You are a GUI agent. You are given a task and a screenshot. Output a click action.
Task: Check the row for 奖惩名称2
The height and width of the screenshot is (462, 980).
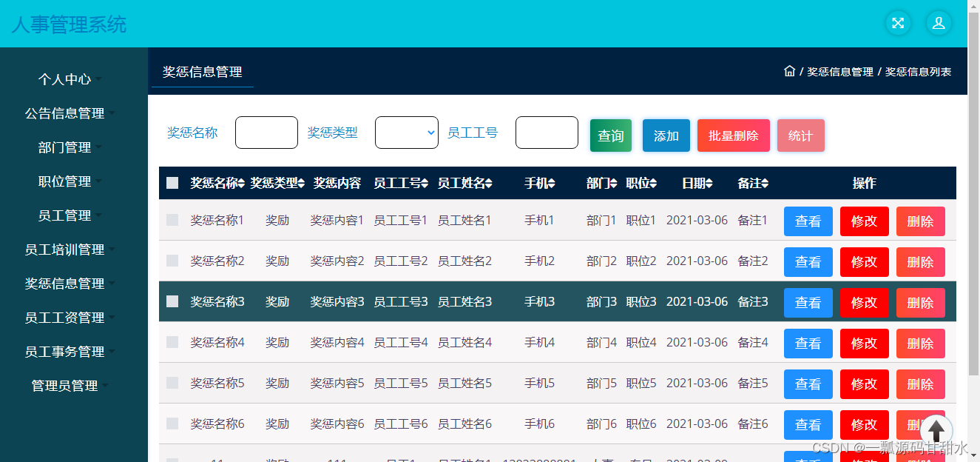[x=172, y=261]
